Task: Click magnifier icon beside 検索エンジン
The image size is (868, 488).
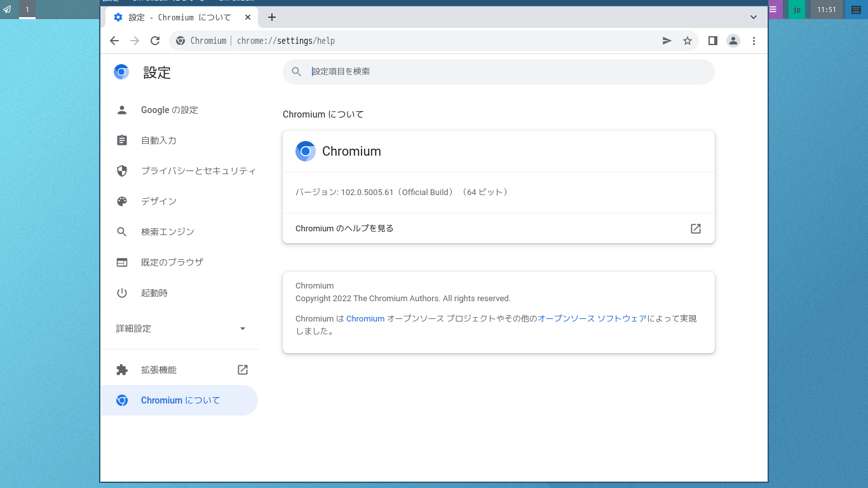Action: point(122,232)
